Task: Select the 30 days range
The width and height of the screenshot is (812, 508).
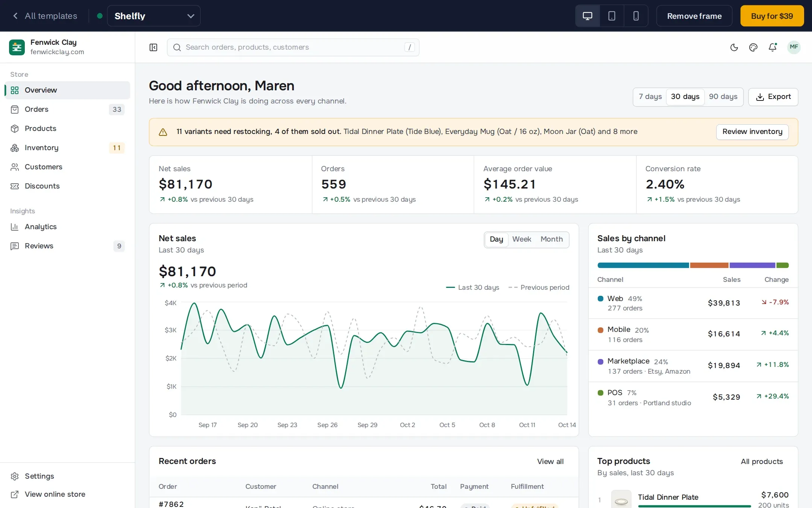Action: tap(685, 97)
